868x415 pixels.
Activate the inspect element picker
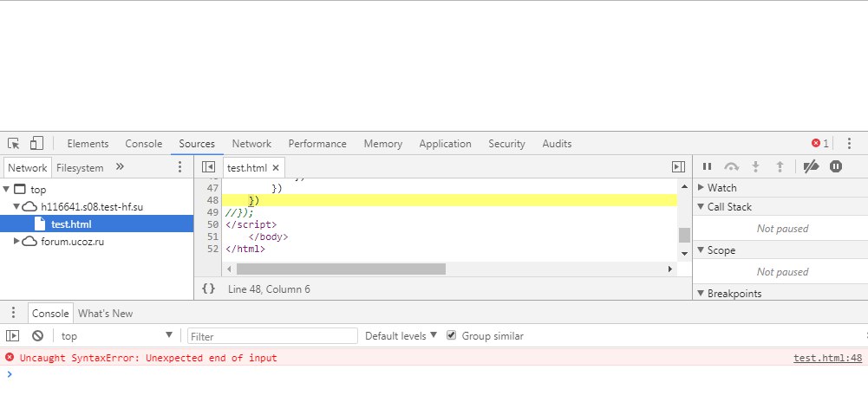14,144
